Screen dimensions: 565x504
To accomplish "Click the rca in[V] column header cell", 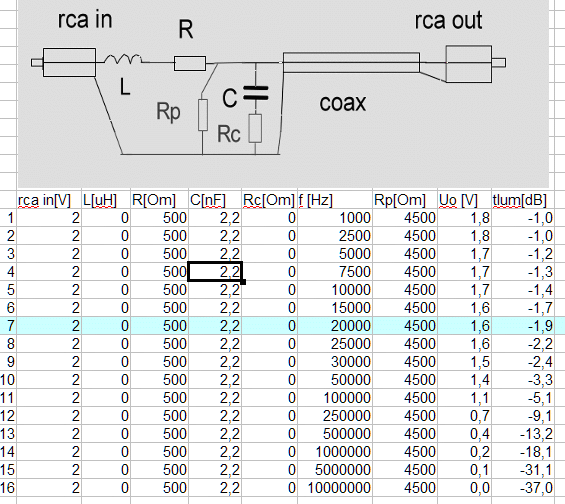I will [49, 200].
